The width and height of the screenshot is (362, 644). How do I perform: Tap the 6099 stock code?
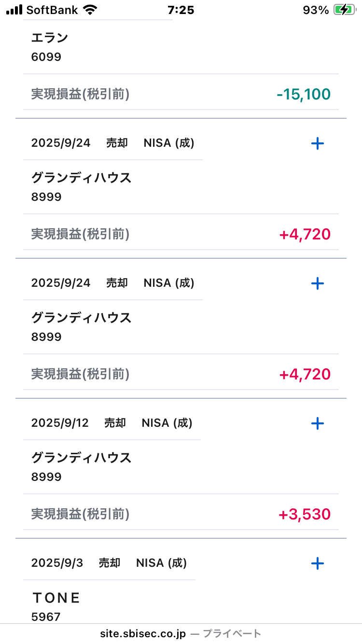(x=46, y=57)
